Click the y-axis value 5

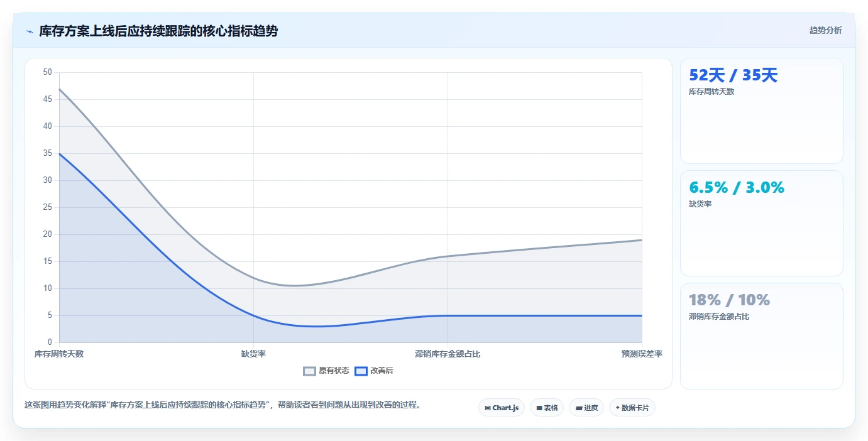(x=50, y=315)
